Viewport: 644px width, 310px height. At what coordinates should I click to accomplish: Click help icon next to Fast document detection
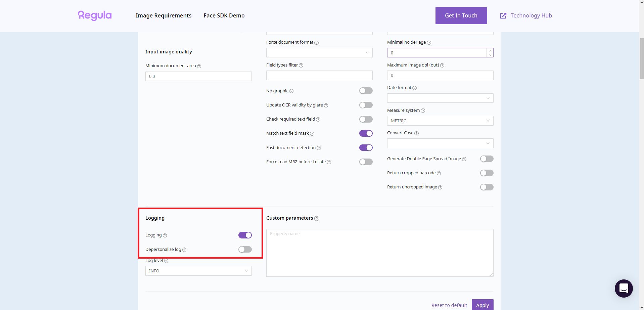319,148
